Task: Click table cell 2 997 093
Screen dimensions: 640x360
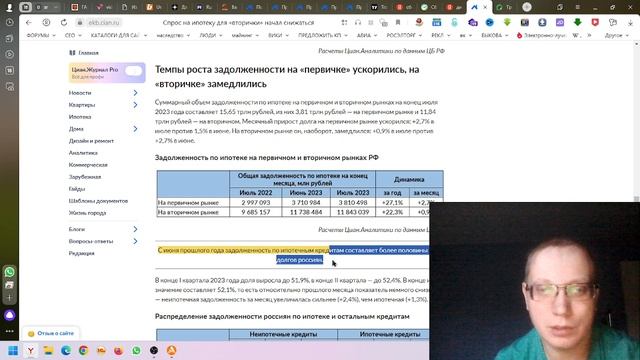Action: tap(256, 202)
